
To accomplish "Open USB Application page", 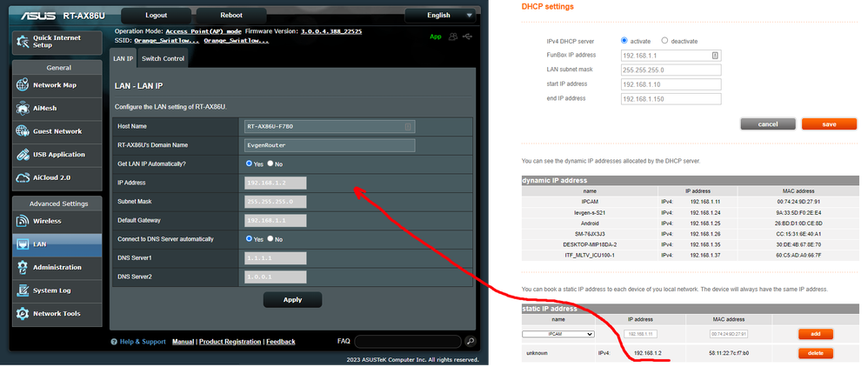I will (57, 155).
